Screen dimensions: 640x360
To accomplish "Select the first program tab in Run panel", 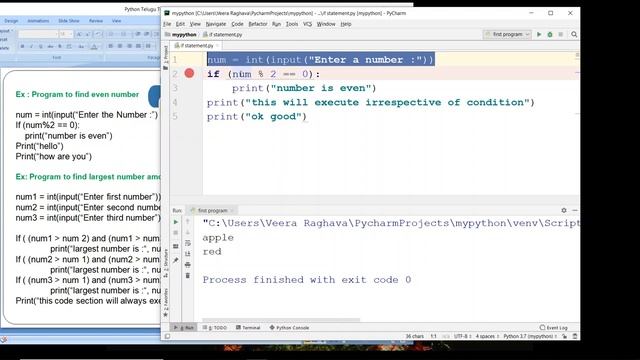I will [212, 211].
